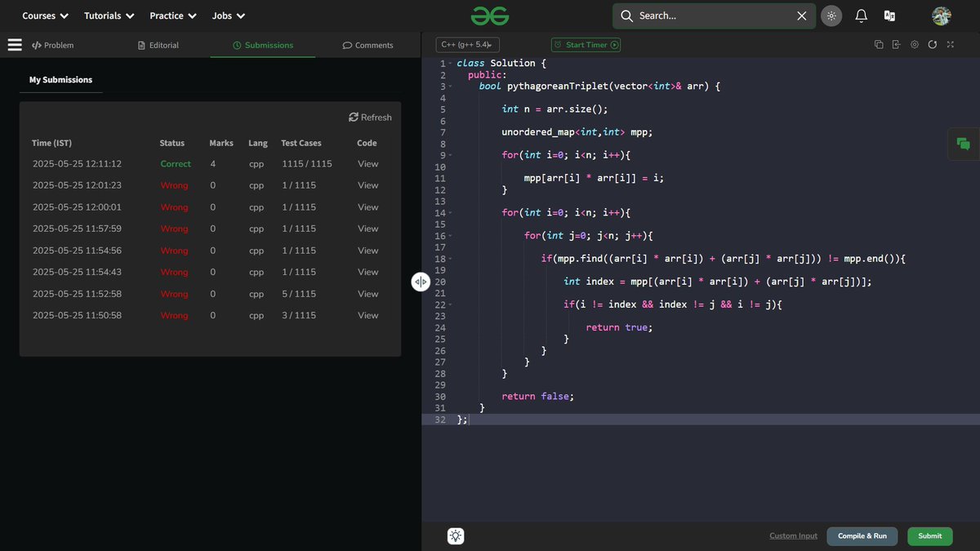View code of the 12:11:12 Correct submission
Screen dimensions: 980x551
click(368, 164)
